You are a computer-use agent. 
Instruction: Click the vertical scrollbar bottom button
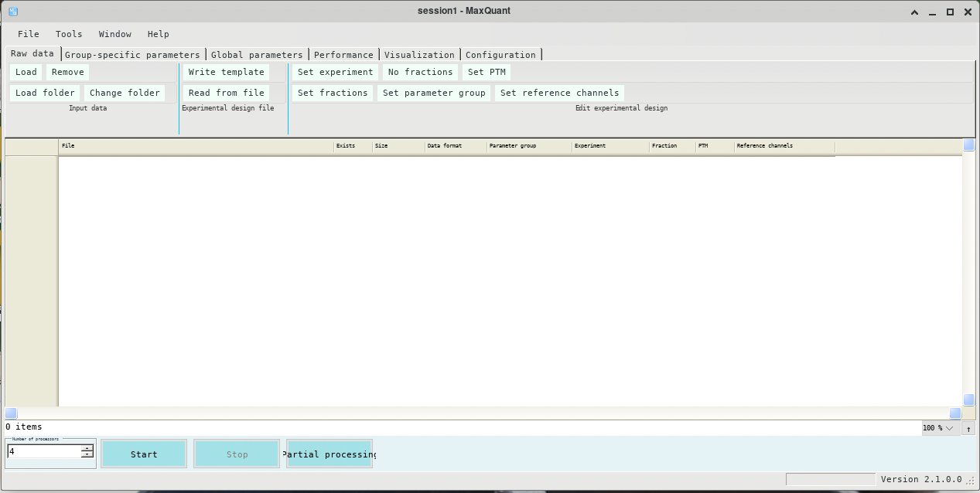[x=968, y=399]
